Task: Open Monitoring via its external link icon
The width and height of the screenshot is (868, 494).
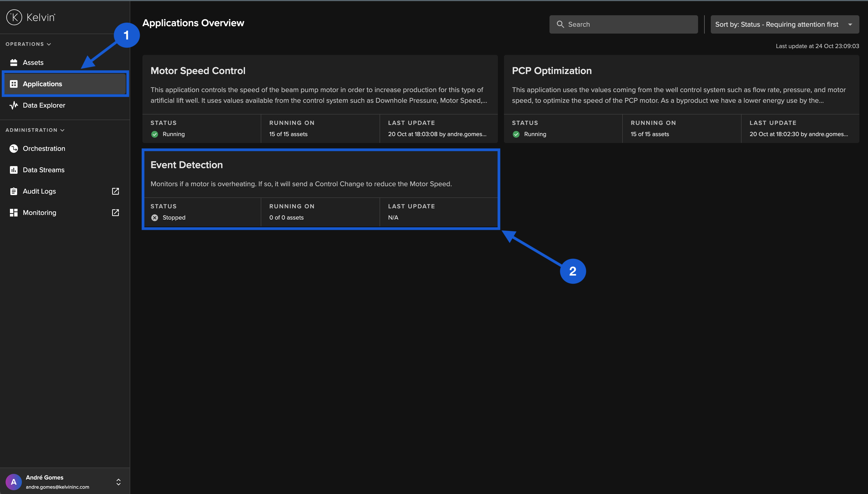Action: click(x=115, y=212)
